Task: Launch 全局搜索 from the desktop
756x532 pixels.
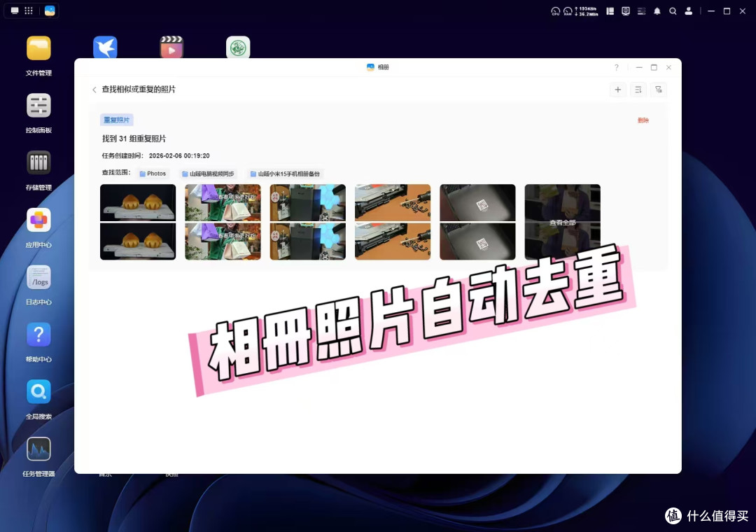Action: point(38,391)
